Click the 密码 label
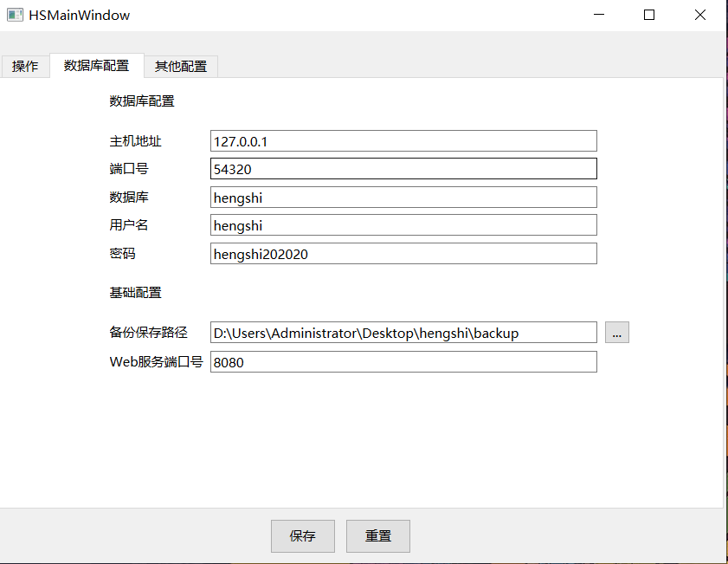 (x=123, y=254)
